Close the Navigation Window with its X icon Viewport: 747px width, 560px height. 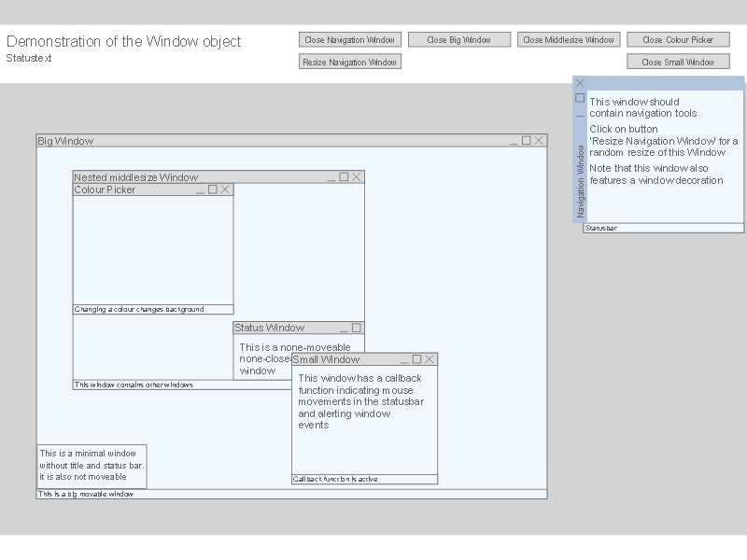(580, 83)
